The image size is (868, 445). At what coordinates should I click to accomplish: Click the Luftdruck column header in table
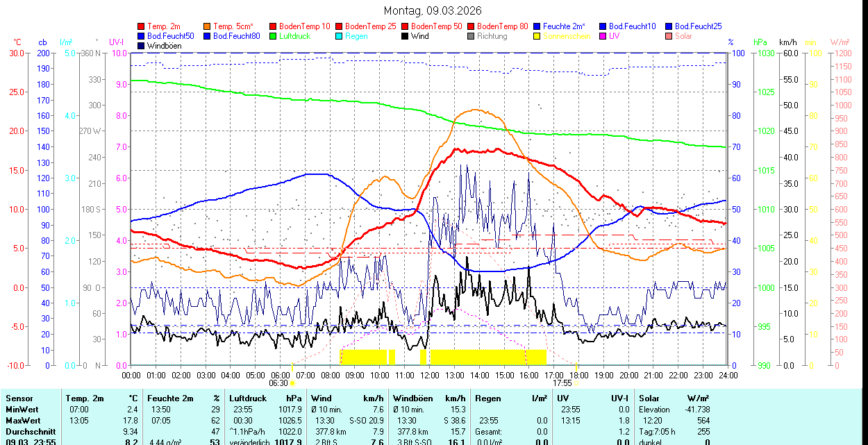coord(248,398)
